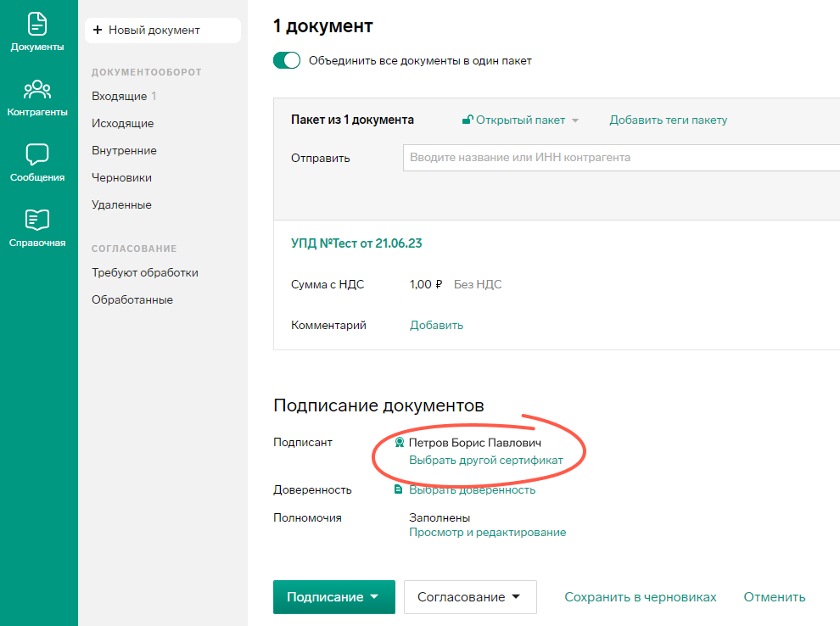
Task: Open Удаленные folder
Action: tap(121, 204)
